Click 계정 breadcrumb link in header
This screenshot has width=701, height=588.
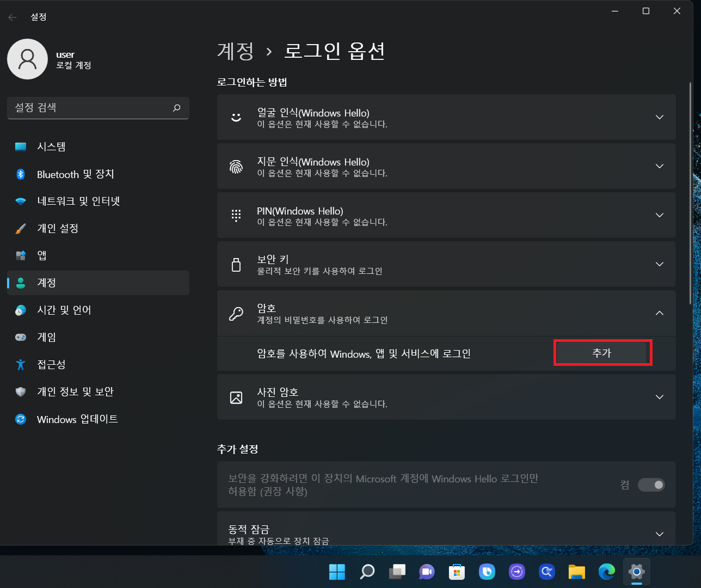tap(236, 51)
